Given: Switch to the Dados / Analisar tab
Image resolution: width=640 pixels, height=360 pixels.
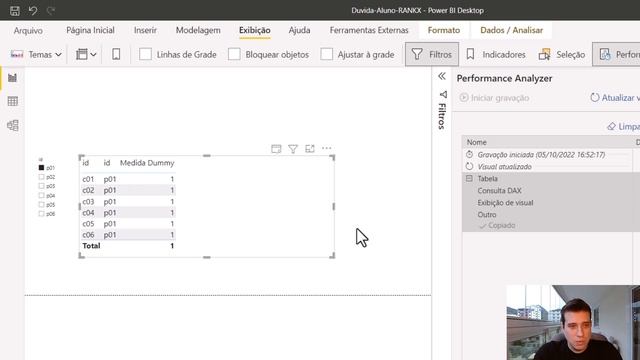Looking at the screenshot, I should [511, 30].
